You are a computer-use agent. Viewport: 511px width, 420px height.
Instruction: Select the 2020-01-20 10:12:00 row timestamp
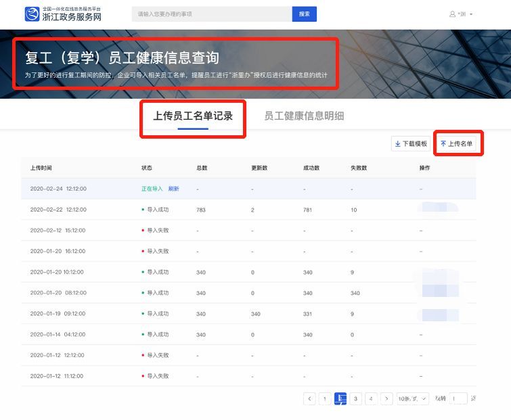pyautogui.click(x=57, y=272)
